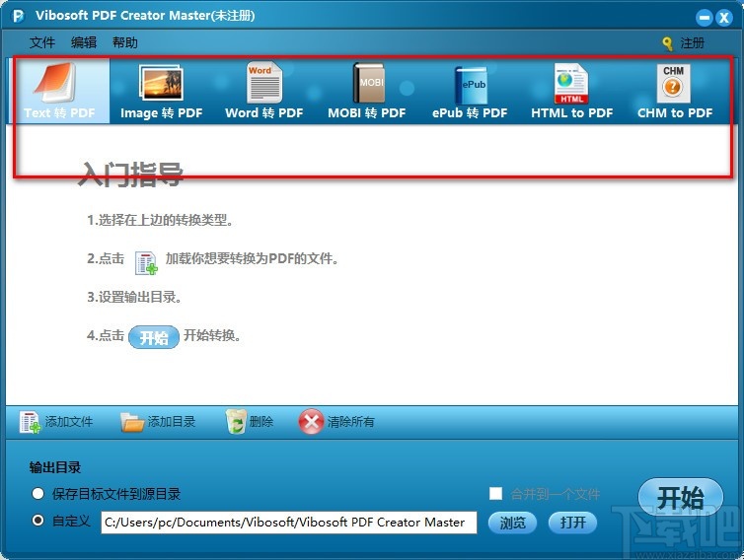Switch to Image 转 PDF conversion
Viewport: 744px width, 560px height.
coord(161,91)
